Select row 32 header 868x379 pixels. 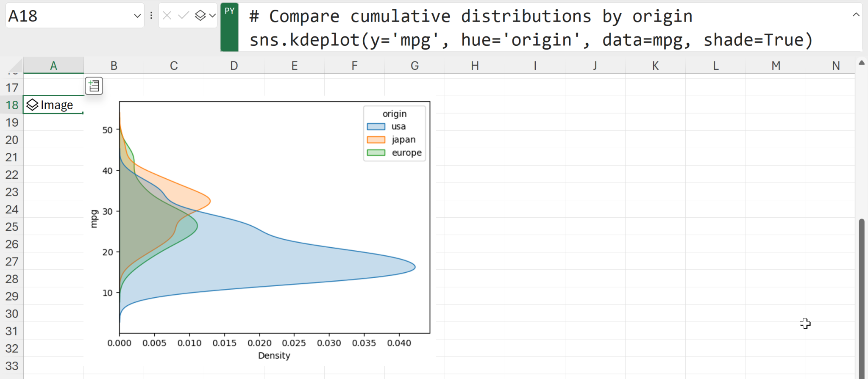(x=12, y=348)
